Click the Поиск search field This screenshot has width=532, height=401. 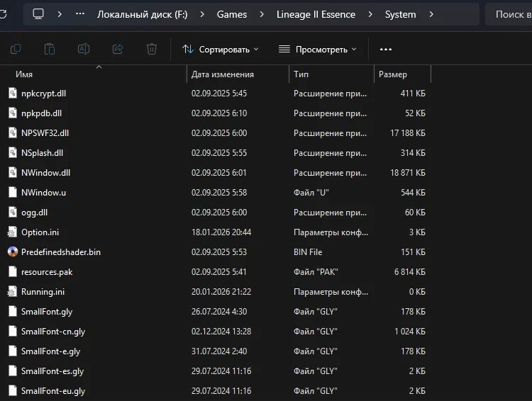(x=509, y=14)
